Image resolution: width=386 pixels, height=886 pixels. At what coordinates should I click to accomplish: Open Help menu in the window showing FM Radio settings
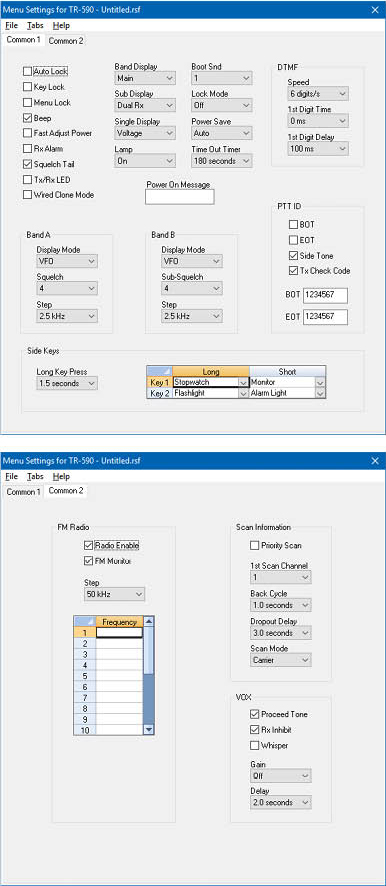point(61,476)
